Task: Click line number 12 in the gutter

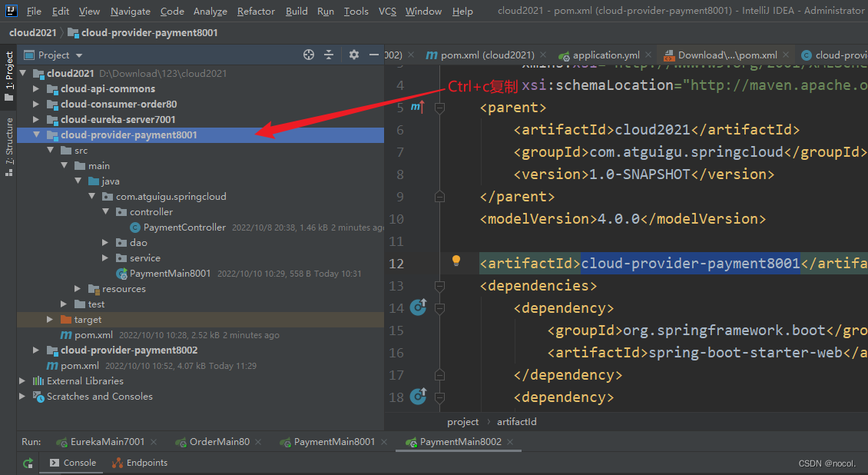Action: (396, 264)
